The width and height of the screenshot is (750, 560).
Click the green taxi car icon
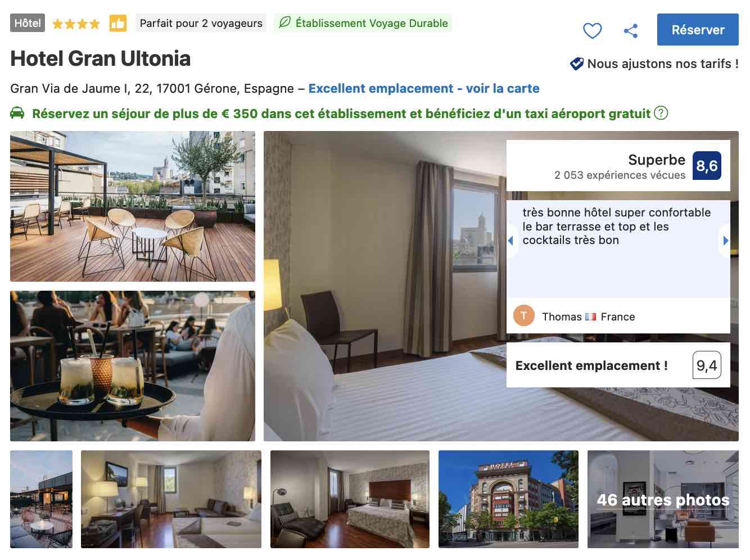(17, 113)
